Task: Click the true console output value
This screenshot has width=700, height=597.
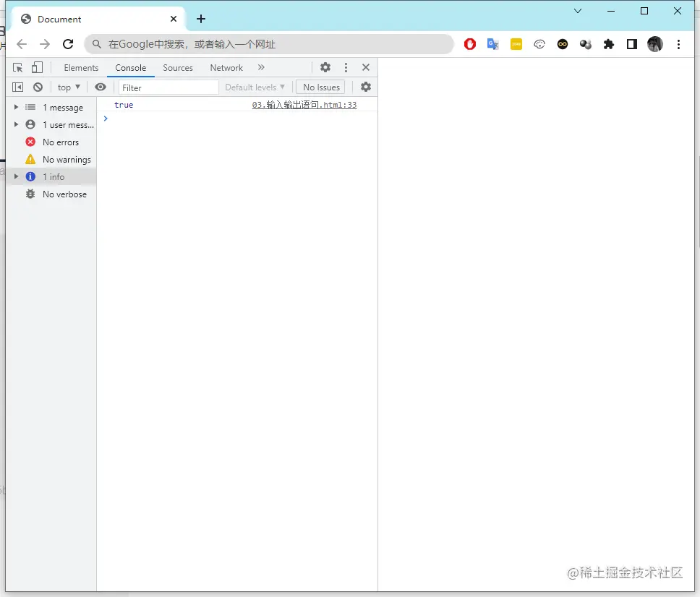Action: (124, 105)
